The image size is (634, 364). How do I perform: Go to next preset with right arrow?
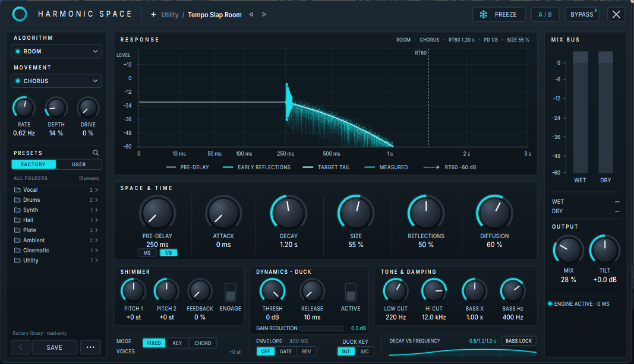pos(264,14)
